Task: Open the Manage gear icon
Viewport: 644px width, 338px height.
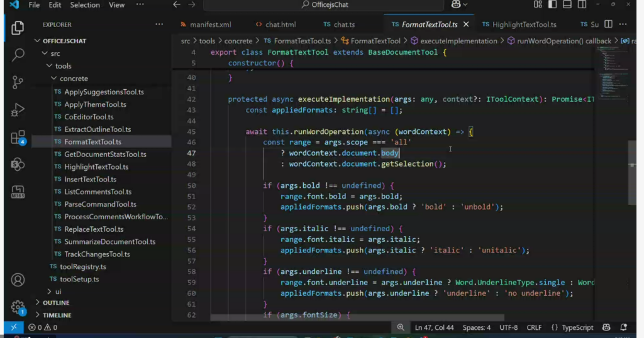Action: 18,307
